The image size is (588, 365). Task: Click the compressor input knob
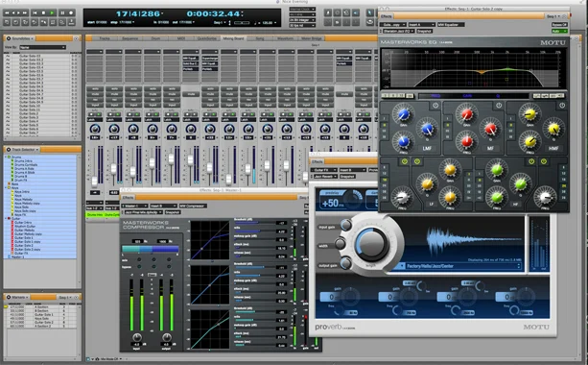pos(137,336)
